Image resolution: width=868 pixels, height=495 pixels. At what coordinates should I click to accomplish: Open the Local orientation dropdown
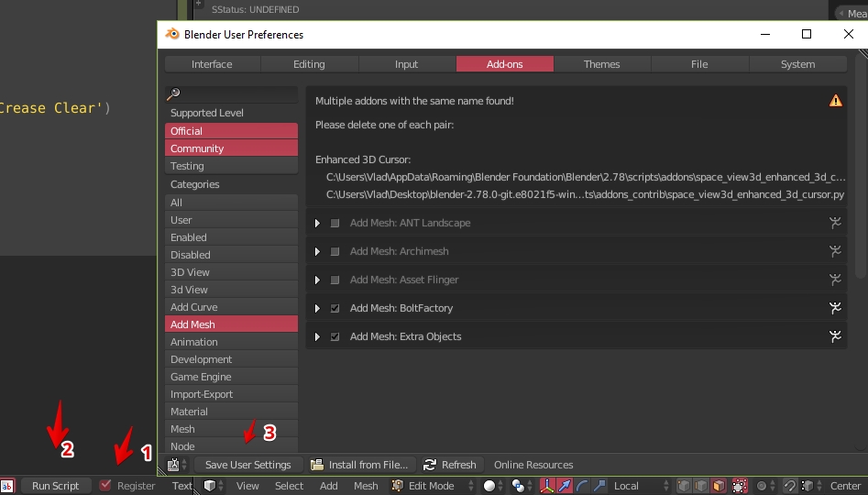point(640,486)
